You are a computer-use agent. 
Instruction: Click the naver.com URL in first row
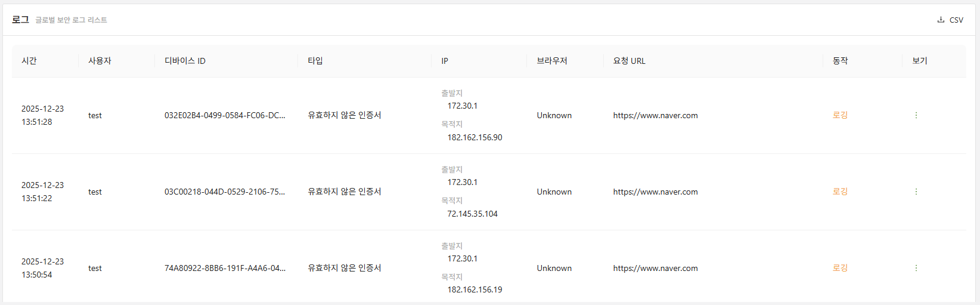tap(655, 116)
